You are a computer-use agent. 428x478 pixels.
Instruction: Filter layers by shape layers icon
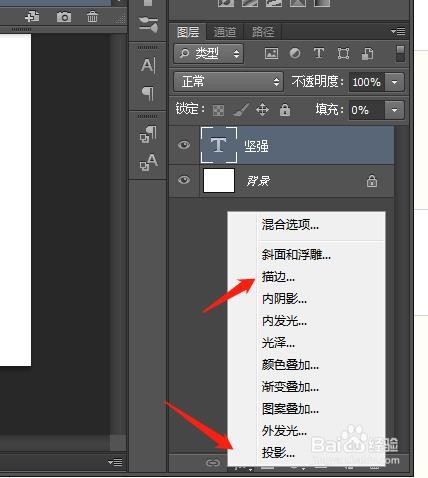pos(343,53)
